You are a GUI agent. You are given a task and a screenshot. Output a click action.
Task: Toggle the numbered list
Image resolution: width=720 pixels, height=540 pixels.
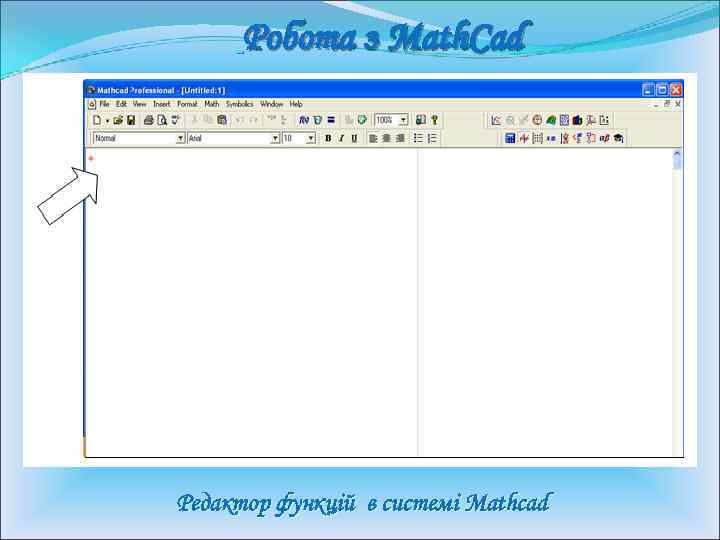tap(432, 138)
